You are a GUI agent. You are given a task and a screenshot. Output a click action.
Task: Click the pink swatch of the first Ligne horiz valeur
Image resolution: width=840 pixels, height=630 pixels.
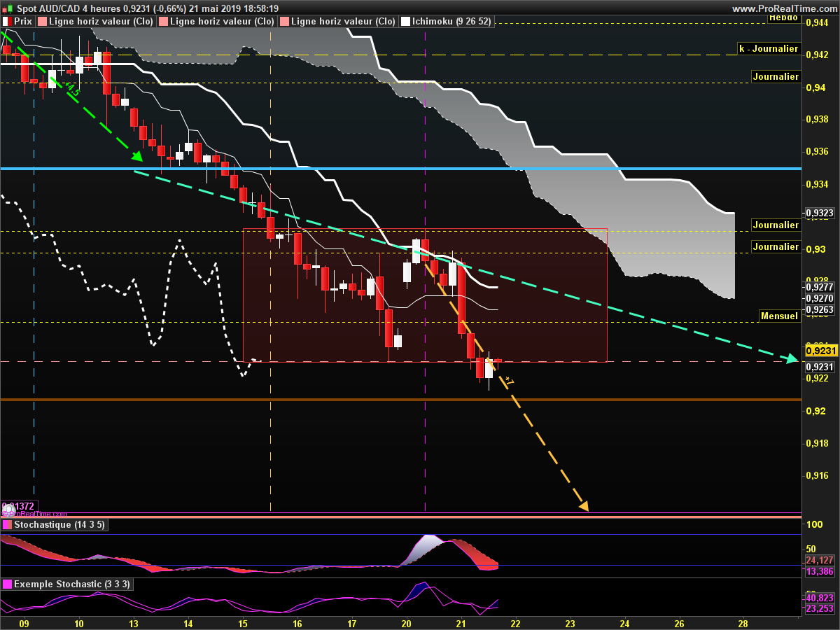(x=43, y=21)
